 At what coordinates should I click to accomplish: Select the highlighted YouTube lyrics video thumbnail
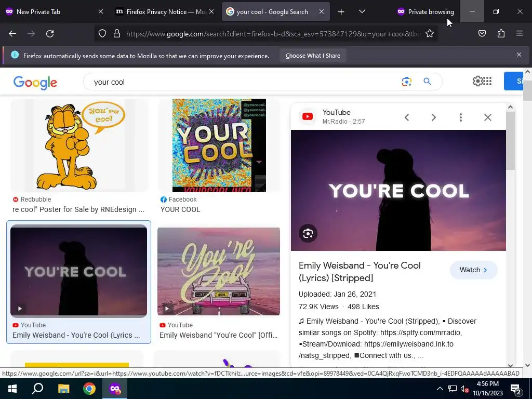[x=79, y=271]
